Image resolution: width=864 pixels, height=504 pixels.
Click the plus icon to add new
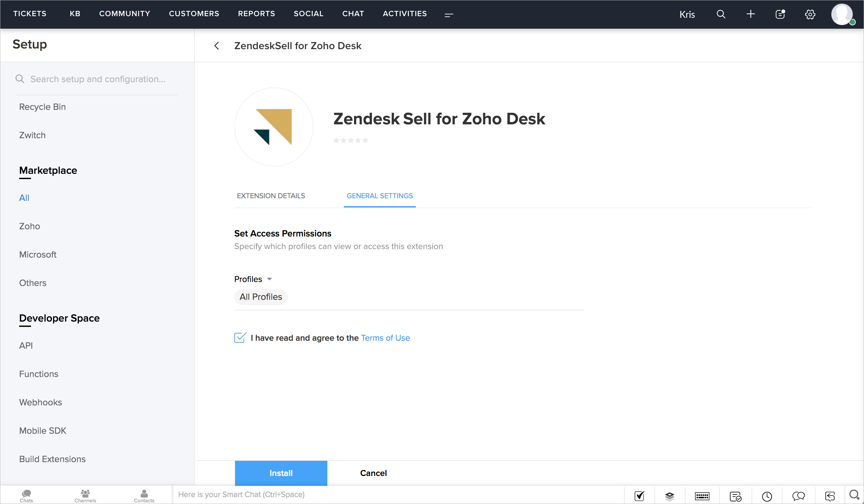[x=750, y=14]
